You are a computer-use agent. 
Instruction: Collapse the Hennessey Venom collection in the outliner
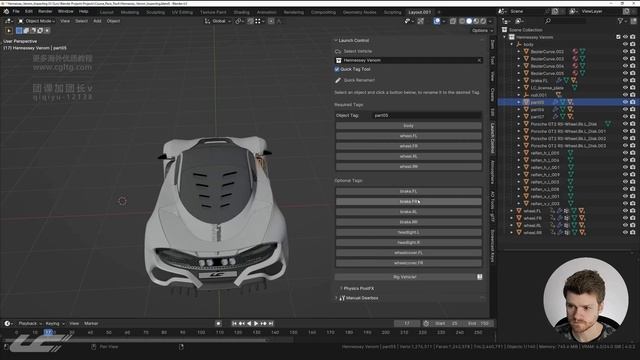505,37
